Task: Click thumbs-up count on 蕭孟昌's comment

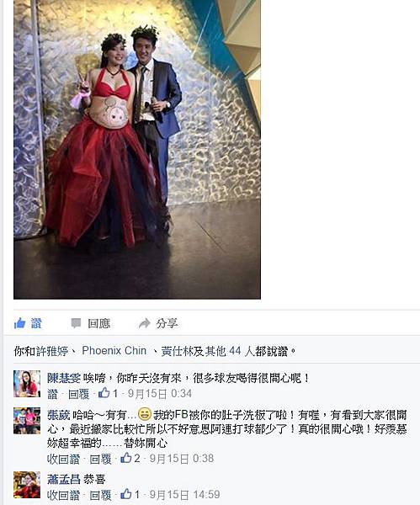Action: pyautogui.click(x=130, y=494)
